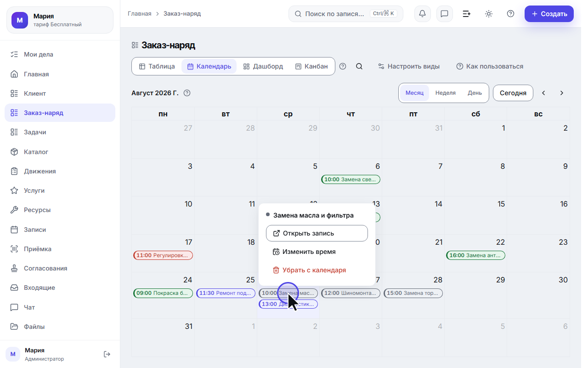The width and height of the screenshot is (588, 368).
Task: Open event 13:00 Диагностик… on August 26
Action: pyautogui.click(x=288, y=304)
